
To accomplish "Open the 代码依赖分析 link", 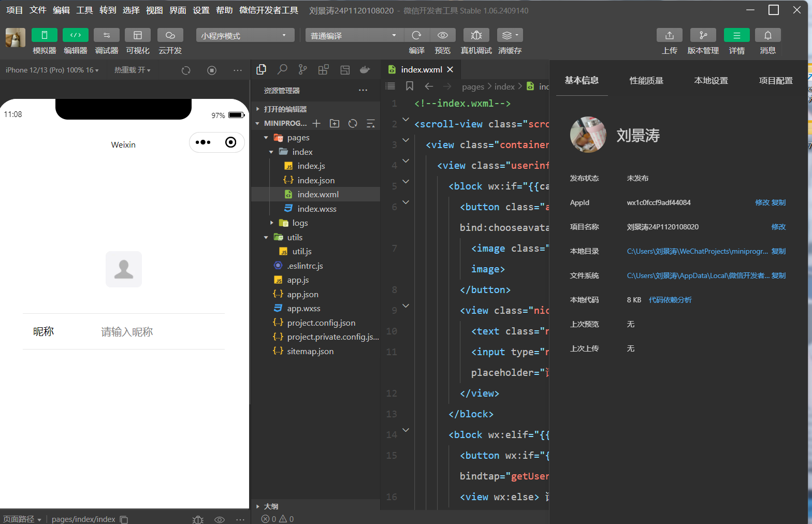I will pos(670,300).
